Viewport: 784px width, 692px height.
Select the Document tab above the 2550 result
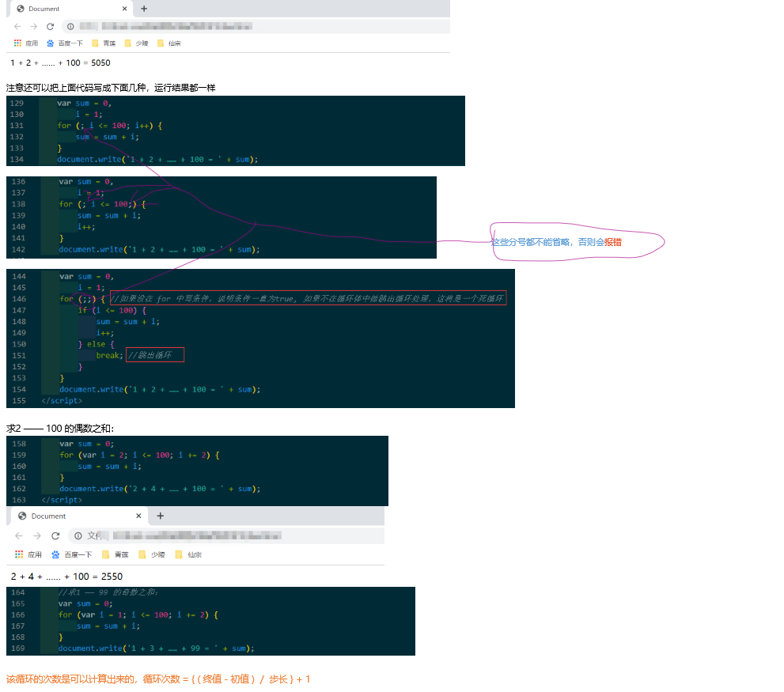80,516
